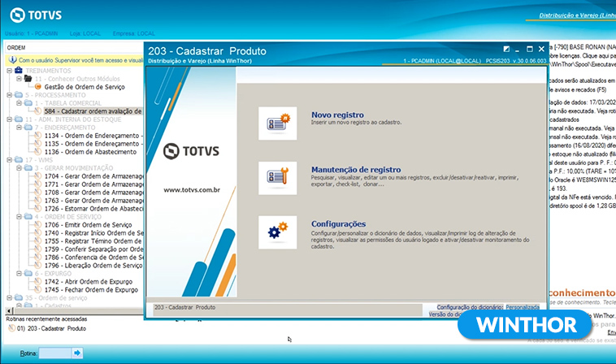Click the Novo registro link

point(337,115)
